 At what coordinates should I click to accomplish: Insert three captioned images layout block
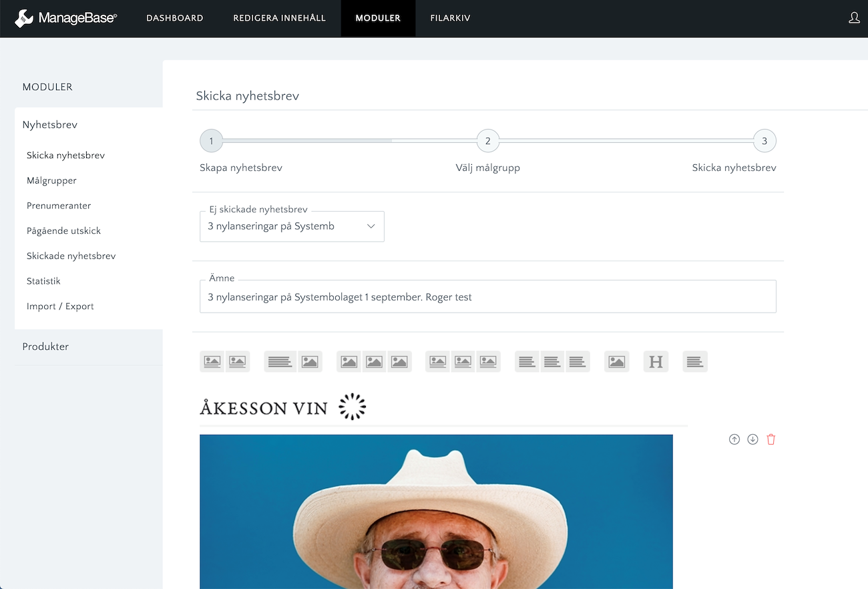click(x=463, y=361)
